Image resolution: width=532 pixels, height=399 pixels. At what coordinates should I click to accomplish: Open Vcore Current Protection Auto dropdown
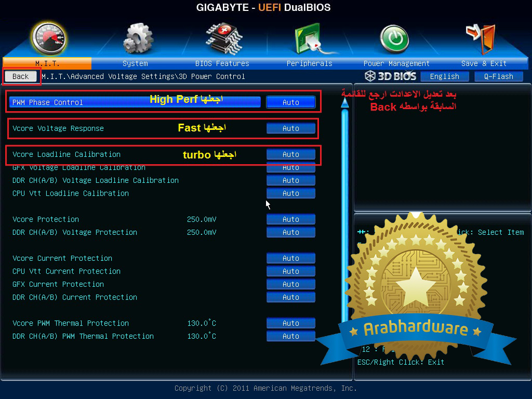291,258
